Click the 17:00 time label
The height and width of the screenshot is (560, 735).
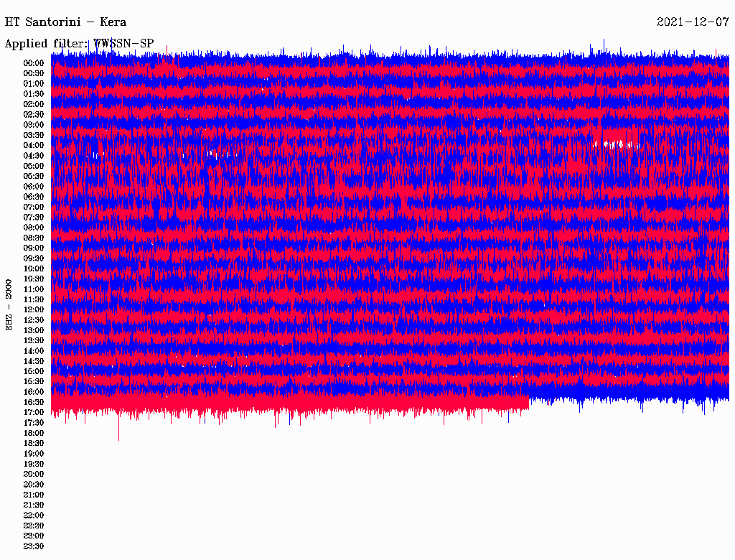point(34,413)
